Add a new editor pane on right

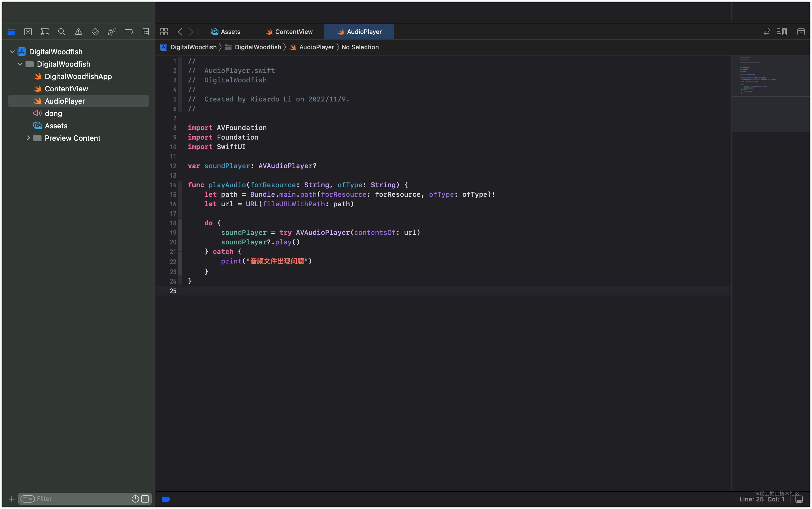(801, 32)
